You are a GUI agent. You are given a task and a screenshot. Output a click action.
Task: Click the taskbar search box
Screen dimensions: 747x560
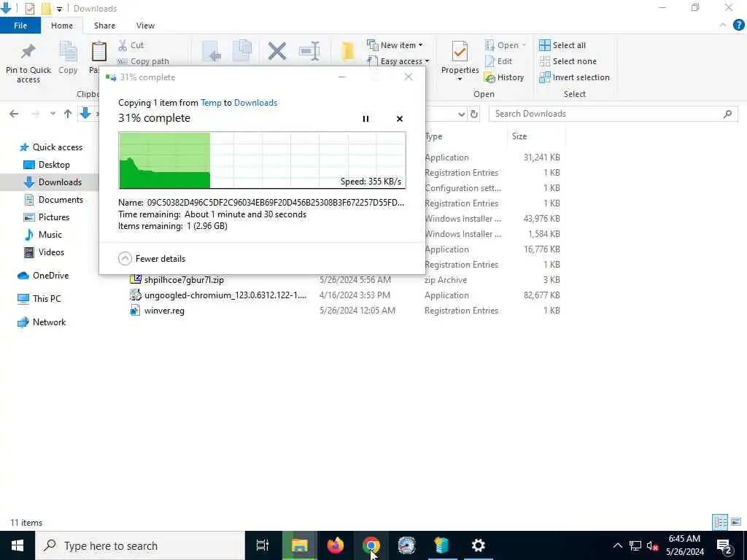click(139, 545)
